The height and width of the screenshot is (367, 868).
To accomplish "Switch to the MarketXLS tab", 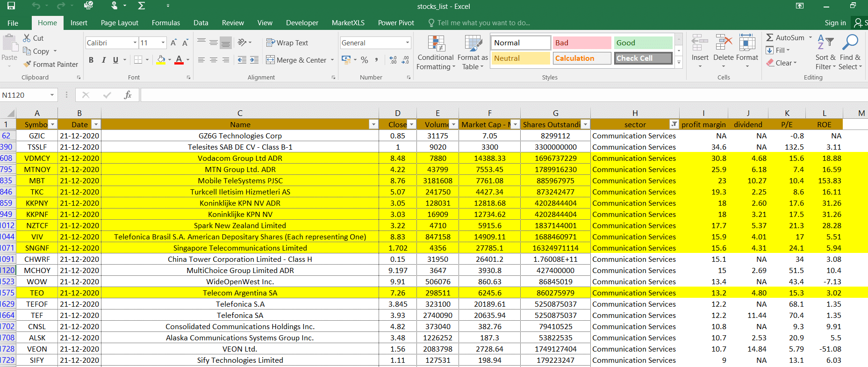I will coord(348,23).
